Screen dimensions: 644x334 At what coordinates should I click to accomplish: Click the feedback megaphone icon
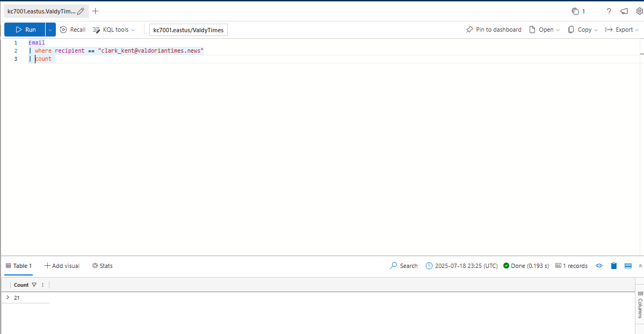(x=624, y=11)
